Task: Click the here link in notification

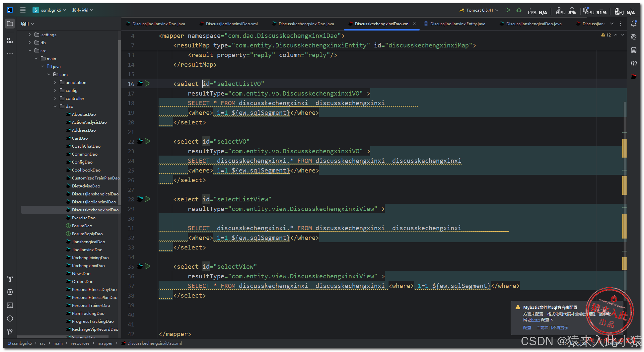Action: point(536,320)
